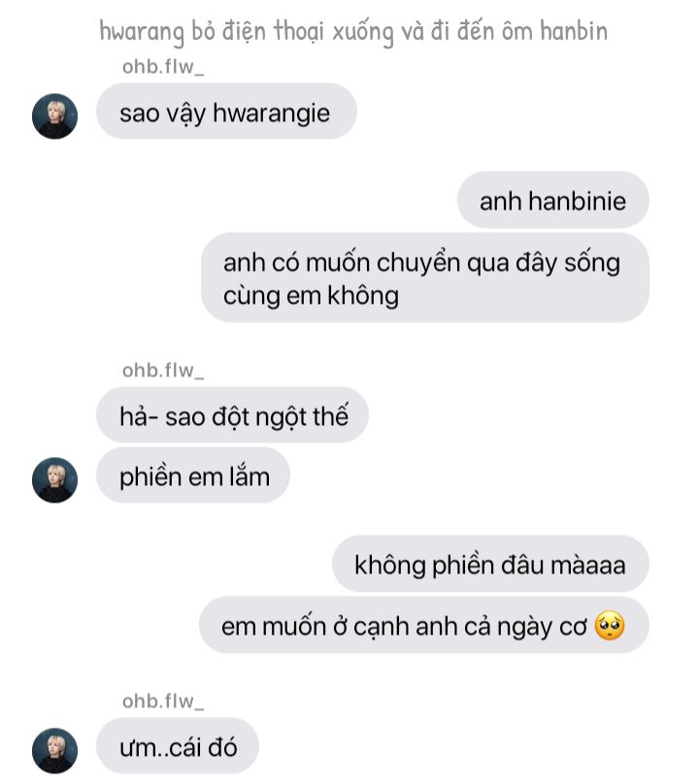699x784 pixels.
Task: Click the "cùng em không" line of message
Action: [x=311, y=296]
